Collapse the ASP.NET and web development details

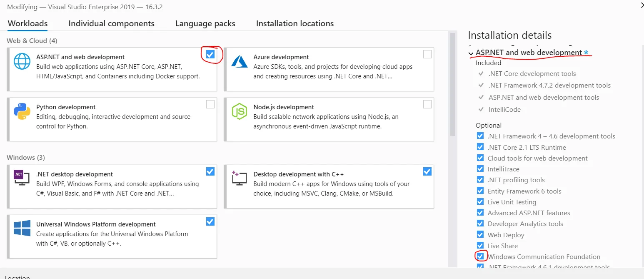(x=471, y=53)
